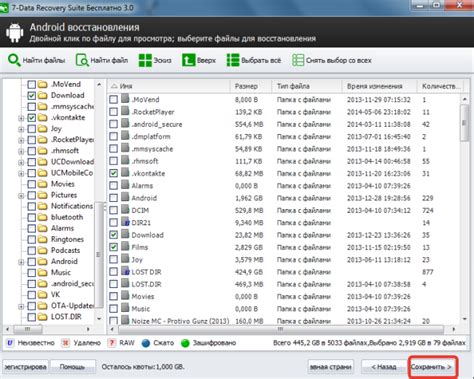Click the Android robot logo
Viewport: 474px width, 379px height.
click(x=14, y=33)
